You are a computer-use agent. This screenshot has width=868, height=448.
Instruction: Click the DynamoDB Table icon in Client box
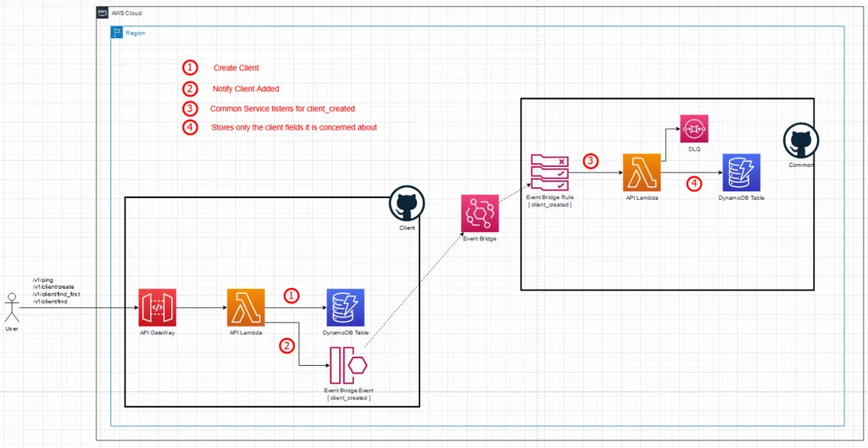coord(345,307)
